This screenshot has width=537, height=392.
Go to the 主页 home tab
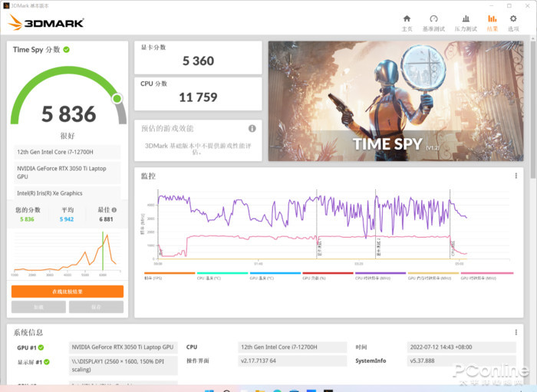pyautogui.click(x=407, y=23)
